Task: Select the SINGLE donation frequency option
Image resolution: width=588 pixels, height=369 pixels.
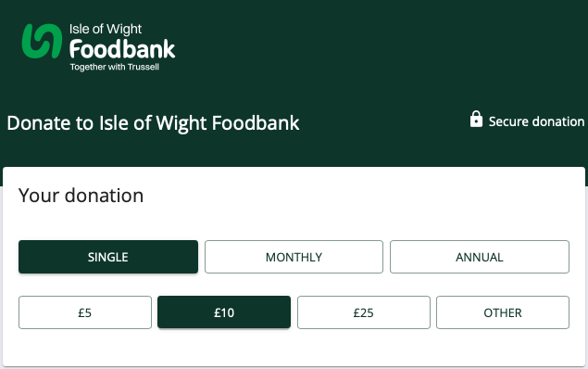Action: (x=108, y=257)
